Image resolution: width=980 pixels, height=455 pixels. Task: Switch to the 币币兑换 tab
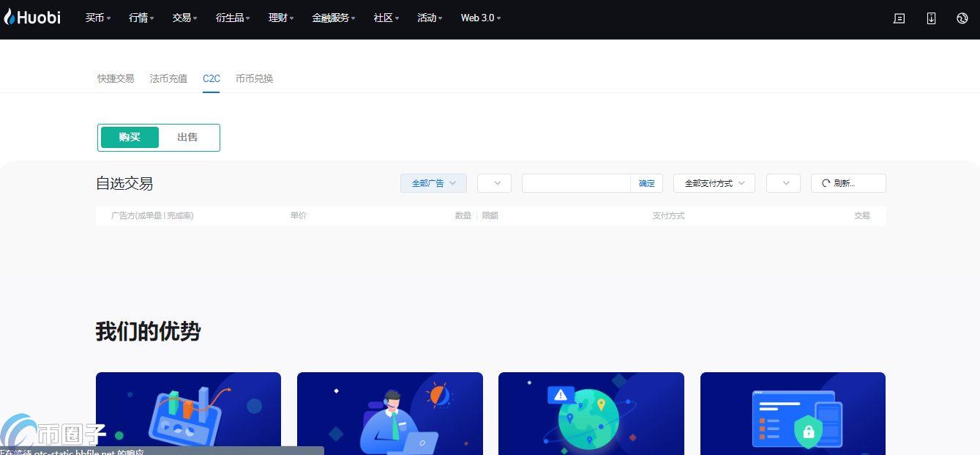[x=254, y=78]
